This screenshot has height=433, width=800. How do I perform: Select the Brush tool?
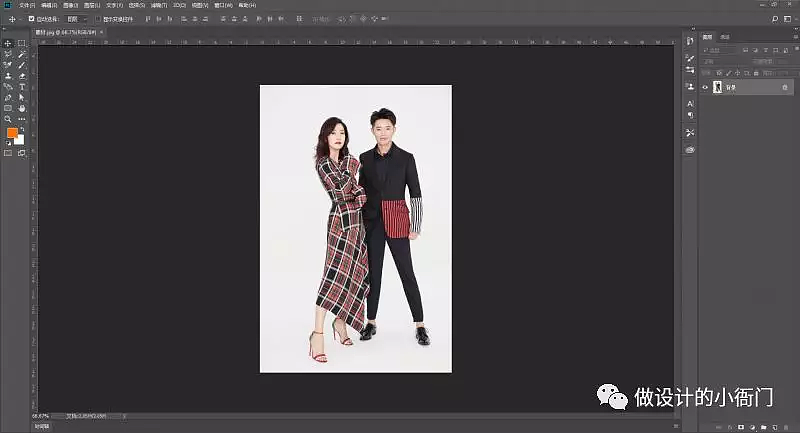(x=21, y=65)
